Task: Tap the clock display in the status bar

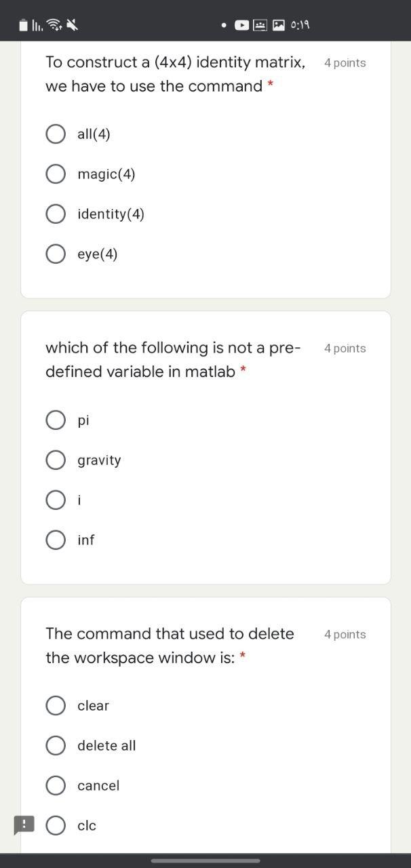Action: click(301, 24)
